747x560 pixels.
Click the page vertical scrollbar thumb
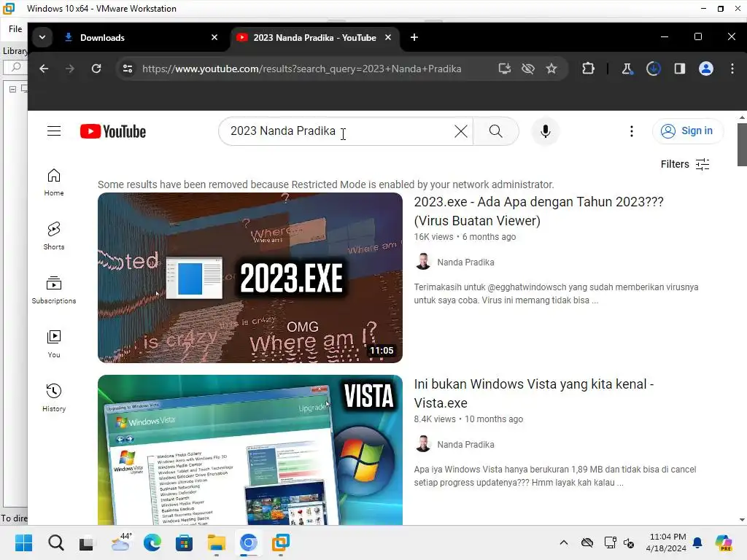coord(742,145)
